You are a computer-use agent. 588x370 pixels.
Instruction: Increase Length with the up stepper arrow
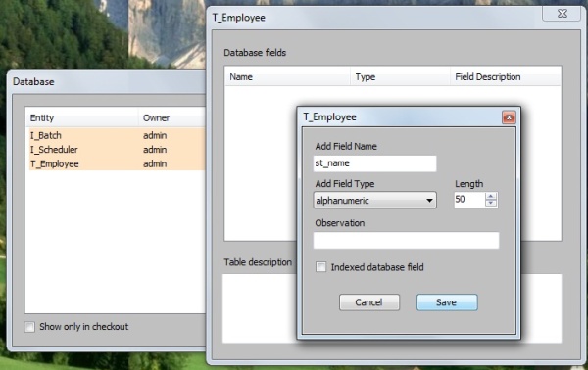point(491,196)
